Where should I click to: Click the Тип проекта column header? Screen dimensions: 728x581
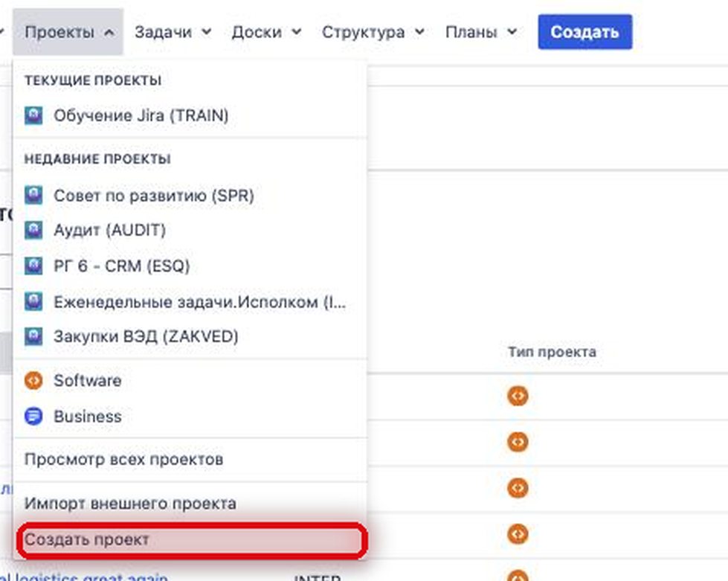552,352
